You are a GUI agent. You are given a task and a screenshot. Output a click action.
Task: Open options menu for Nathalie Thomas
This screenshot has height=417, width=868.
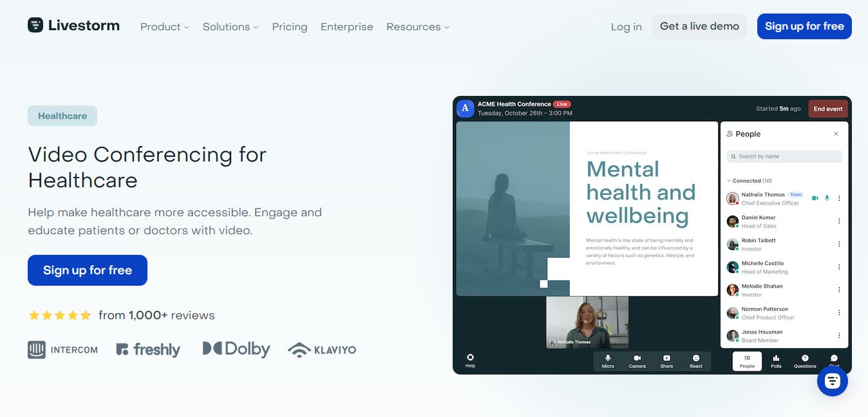pyautogui.click(x=839, y=198)
